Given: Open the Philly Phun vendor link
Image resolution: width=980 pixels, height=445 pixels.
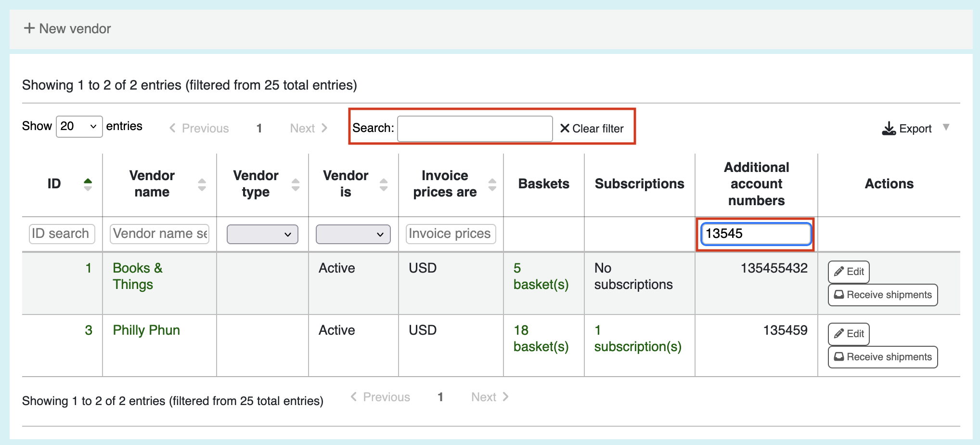Looking at the screenshot, I should pos(146,330).
